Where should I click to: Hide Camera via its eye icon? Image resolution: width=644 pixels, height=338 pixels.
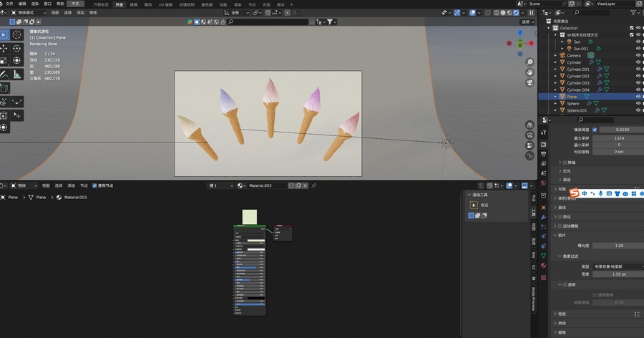pyautogui.click(x=638, y=55)
